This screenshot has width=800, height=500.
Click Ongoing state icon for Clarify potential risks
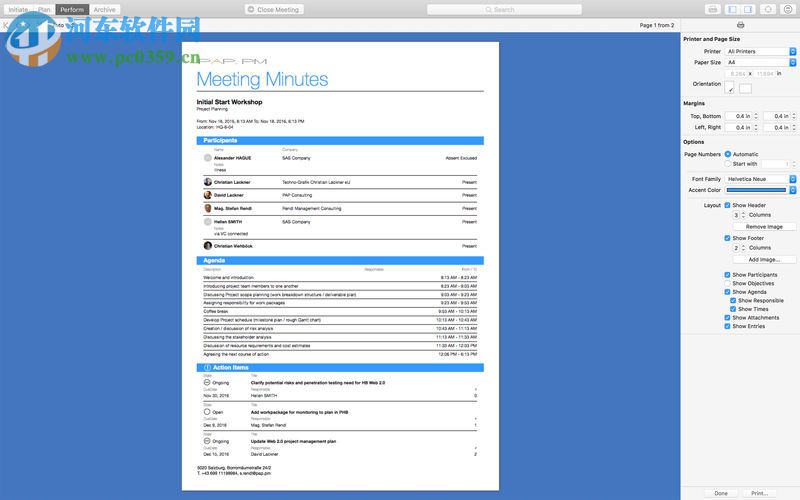pyautogui.click(x=207, y=382)
